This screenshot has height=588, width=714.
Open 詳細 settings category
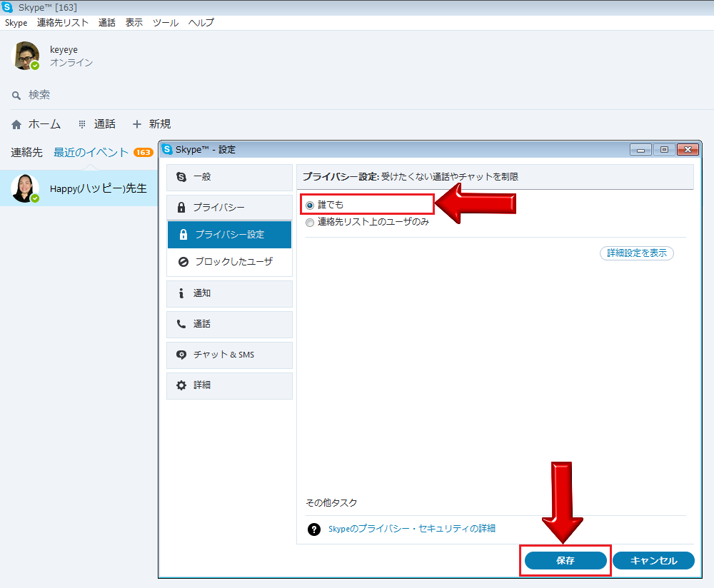tap(229, 385)
